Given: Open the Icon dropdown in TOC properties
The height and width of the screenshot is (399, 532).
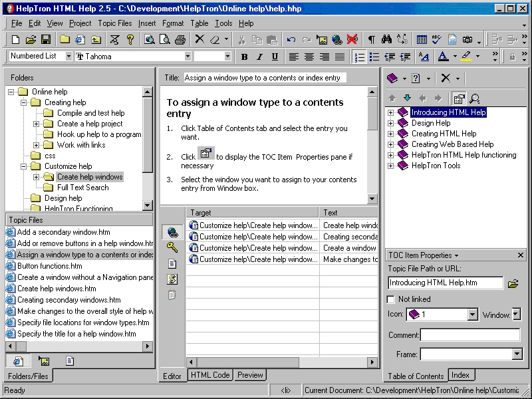Looking at the screenshot, I should [473, 315].
